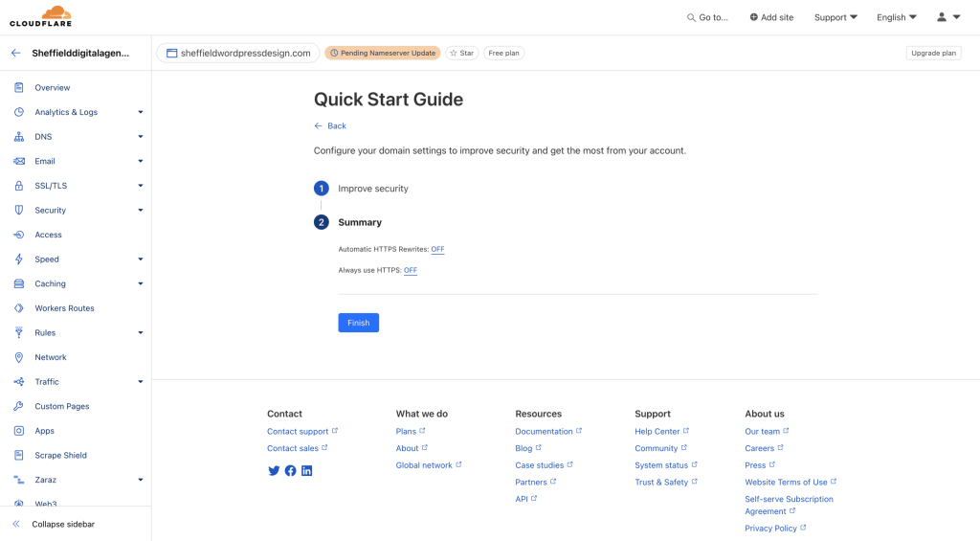Expand the Traffic submenu arrow
The width and height of the screenshot is (980, 541).
(141, 381)
